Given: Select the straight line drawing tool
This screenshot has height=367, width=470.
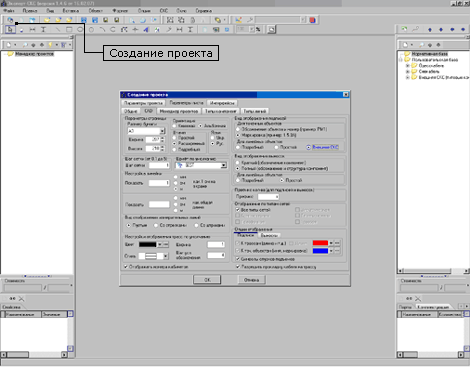Looking at the screenshot, I should (58, 29).
